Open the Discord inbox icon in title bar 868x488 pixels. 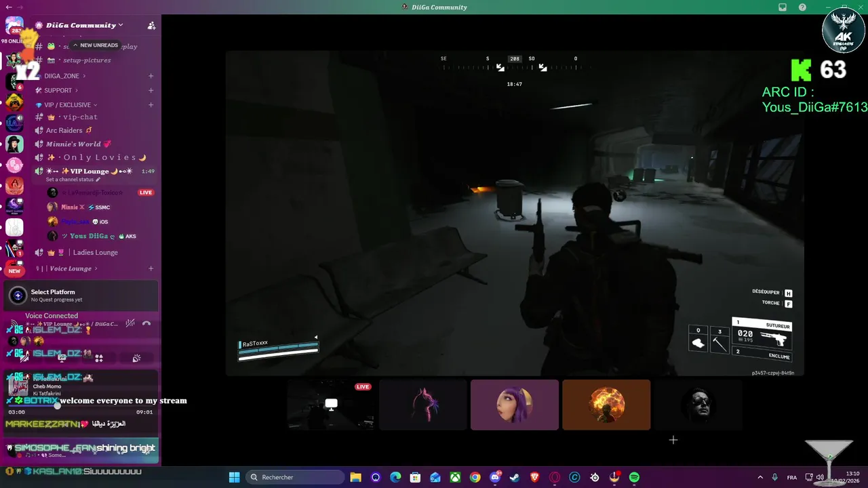[783, 7]
